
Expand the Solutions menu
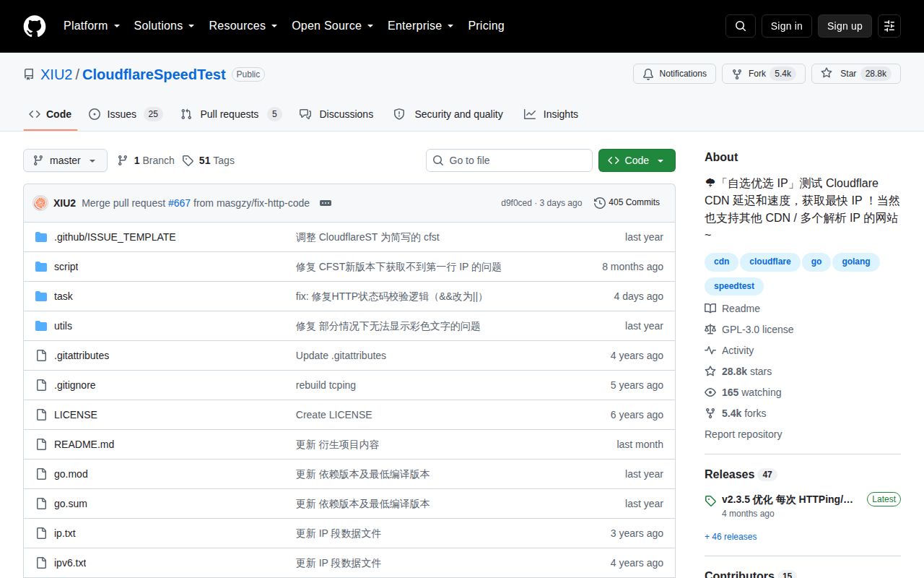164,26
